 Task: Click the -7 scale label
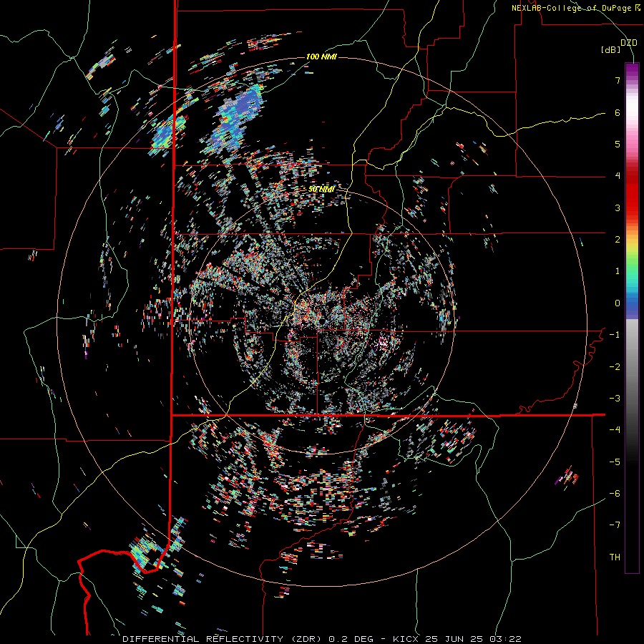point(615,525)
